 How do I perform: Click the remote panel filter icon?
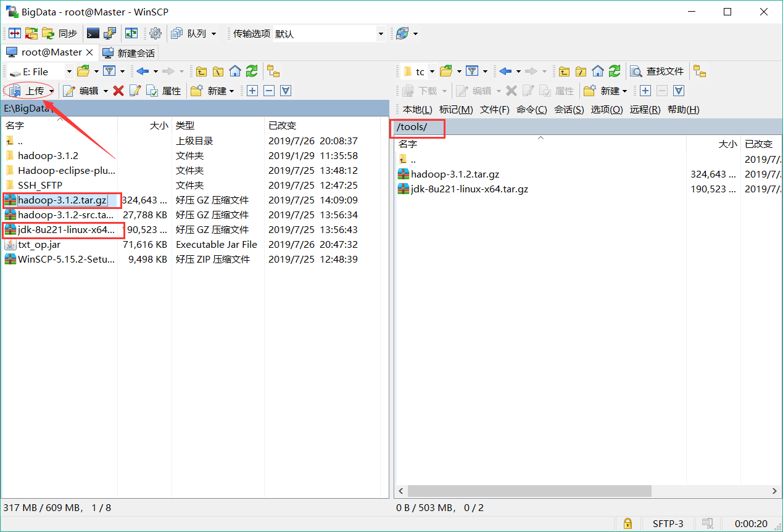pos(472,72)
